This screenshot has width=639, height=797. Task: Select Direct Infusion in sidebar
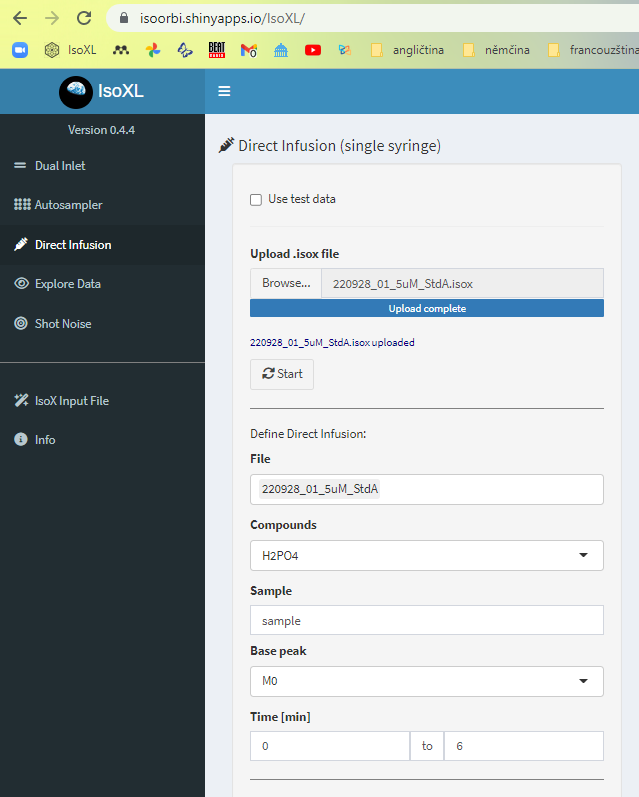(102, 244)
